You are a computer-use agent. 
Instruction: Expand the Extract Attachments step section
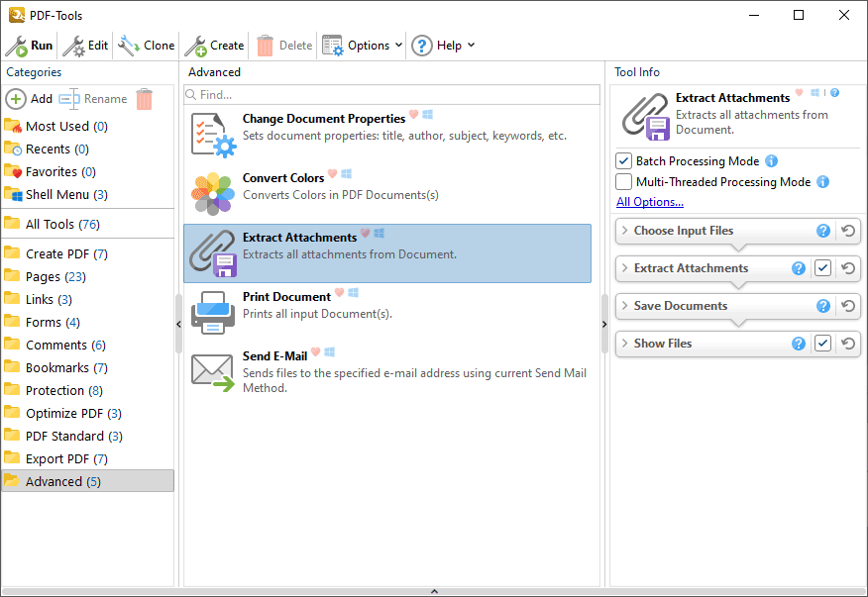click(625, 268)
